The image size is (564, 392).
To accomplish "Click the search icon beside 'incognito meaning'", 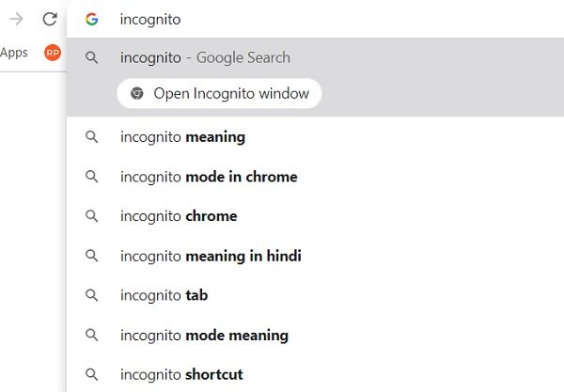I will coord(91,137).
